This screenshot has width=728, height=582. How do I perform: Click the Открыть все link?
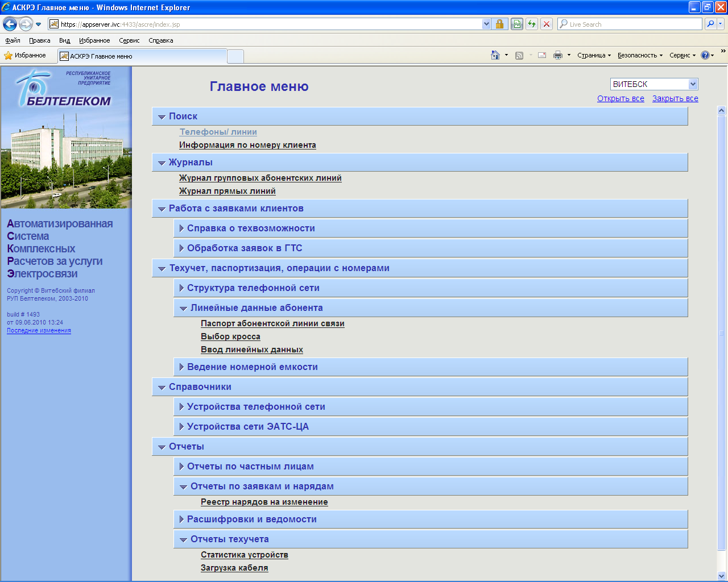coord(621,98)
